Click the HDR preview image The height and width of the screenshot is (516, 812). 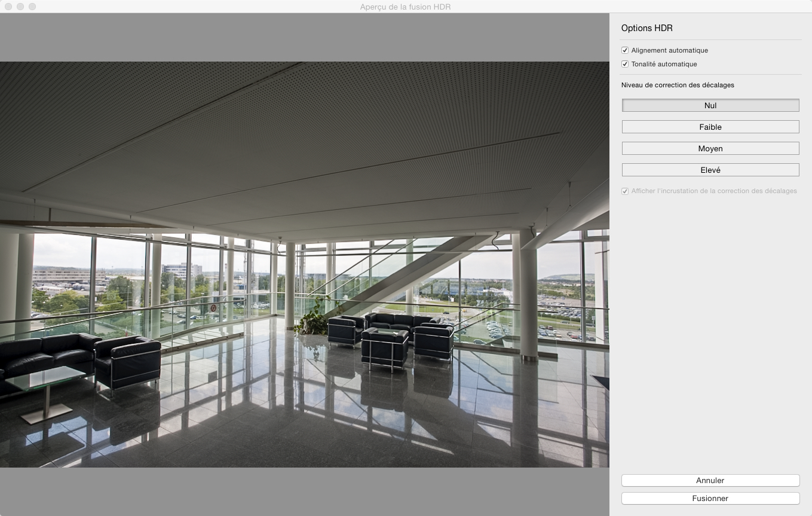304,264
